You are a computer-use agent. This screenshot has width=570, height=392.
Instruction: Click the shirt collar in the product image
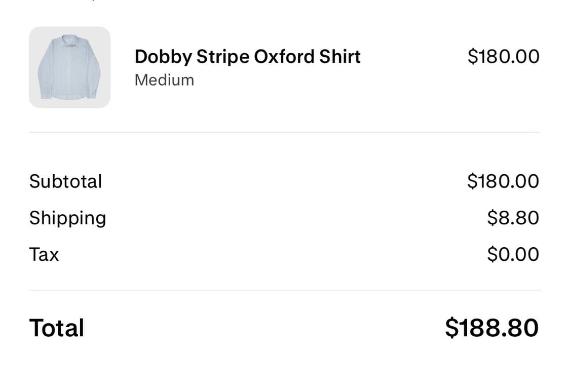[69, 40]
